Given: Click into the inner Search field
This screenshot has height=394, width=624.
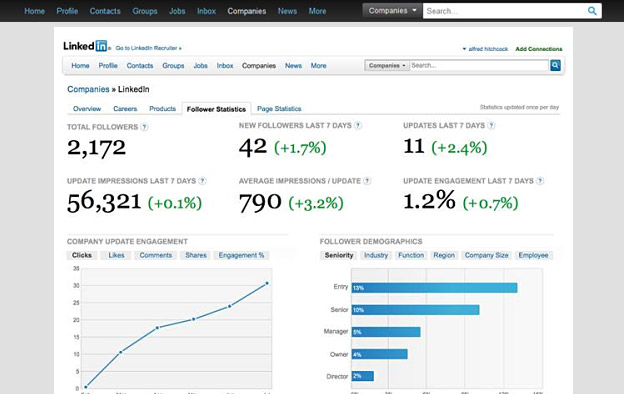Looking at the screenshot, I should tap(479, 65).
